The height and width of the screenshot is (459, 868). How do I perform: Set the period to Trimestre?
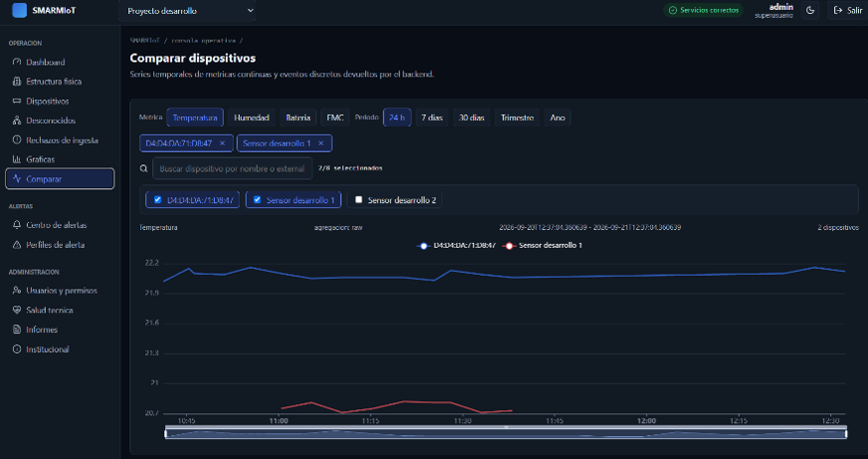click(x=517, y=117)
